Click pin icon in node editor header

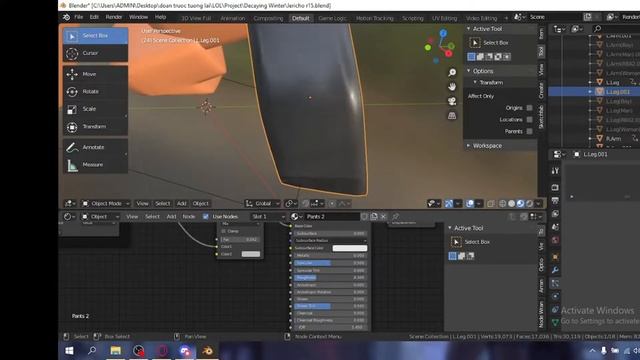pos(396,216)
